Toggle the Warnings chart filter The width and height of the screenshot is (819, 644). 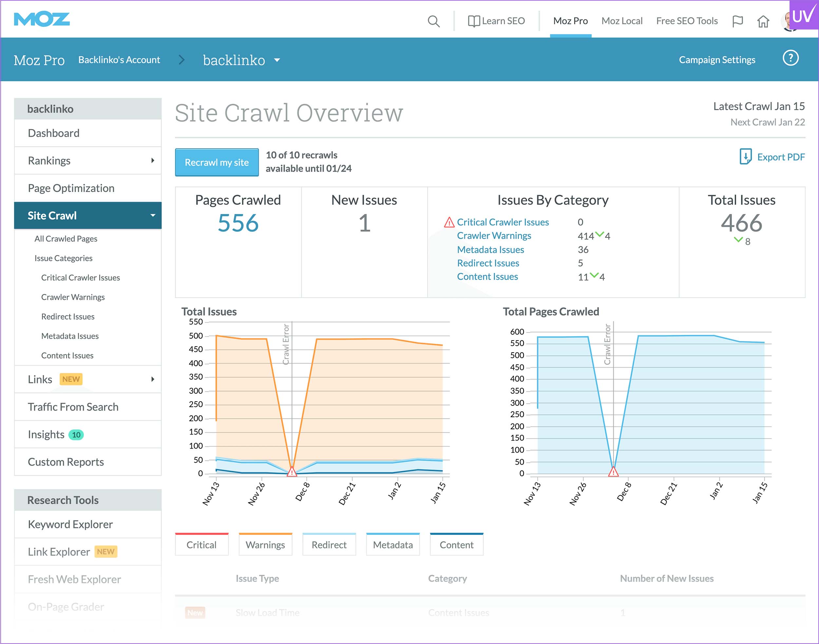(265, 544)
